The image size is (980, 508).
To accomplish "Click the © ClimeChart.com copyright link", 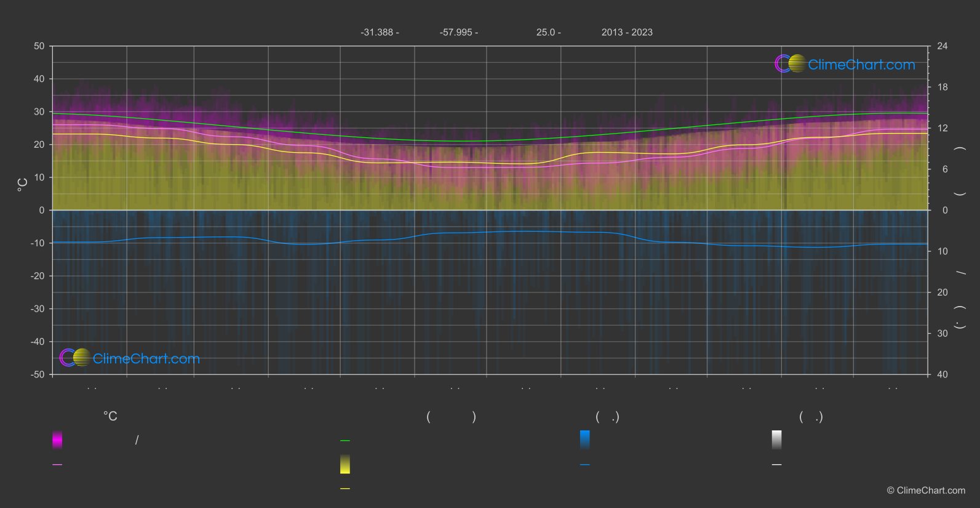I will coord(926,491).
